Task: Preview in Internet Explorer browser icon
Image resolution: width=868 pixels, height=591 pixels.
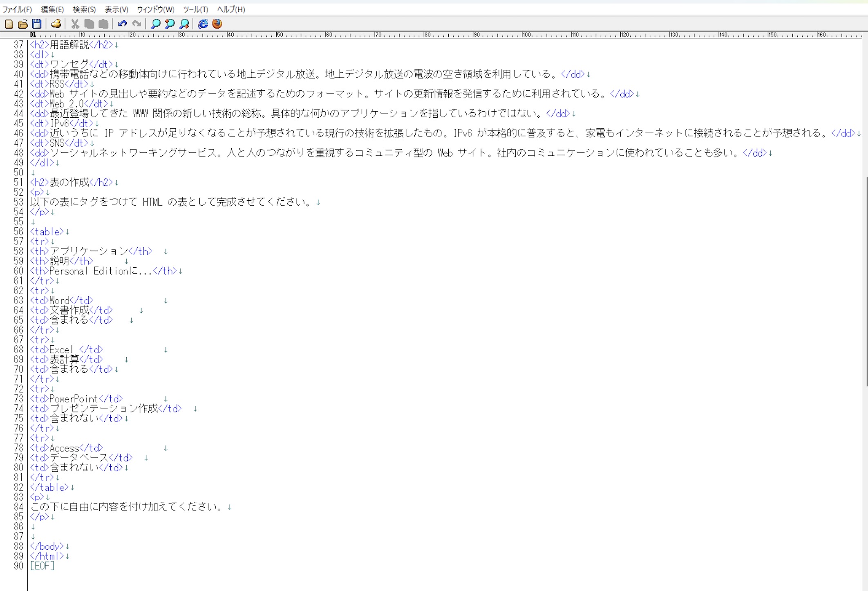Action: tap(203, 24)
